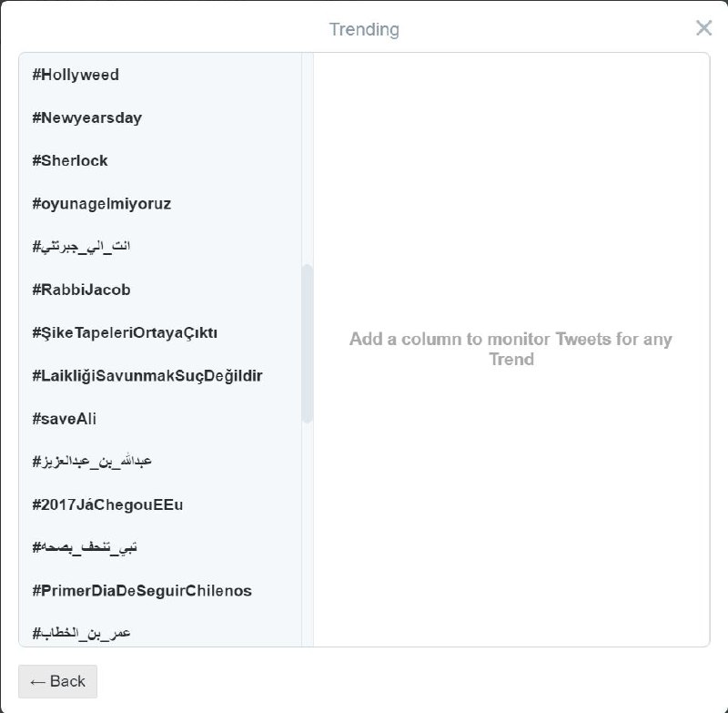Select the #RabbiJacob trending hashtag
The width and height of the screenshot is (728, 713).
pos(84,290)
